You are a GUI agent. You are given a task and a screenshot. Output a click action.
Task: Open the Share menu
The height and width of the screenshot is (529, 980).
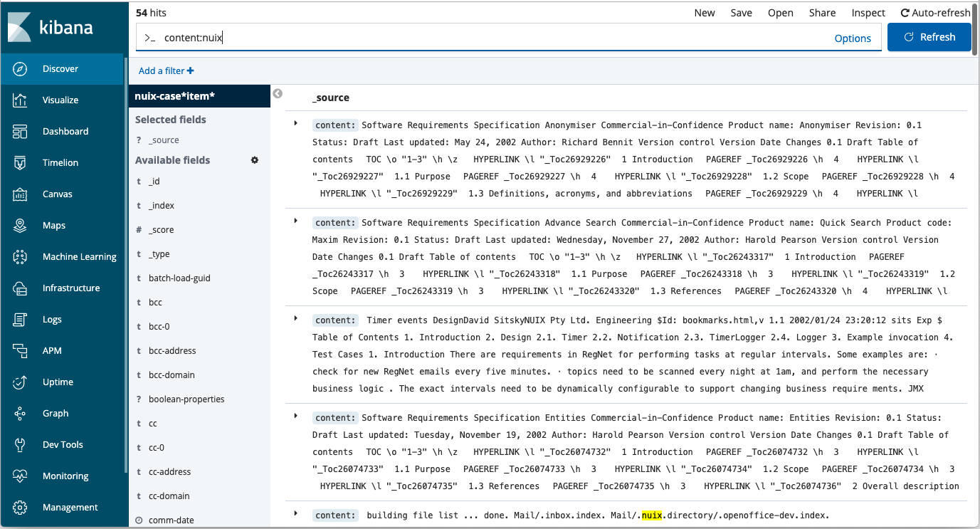tap(822, 13)
